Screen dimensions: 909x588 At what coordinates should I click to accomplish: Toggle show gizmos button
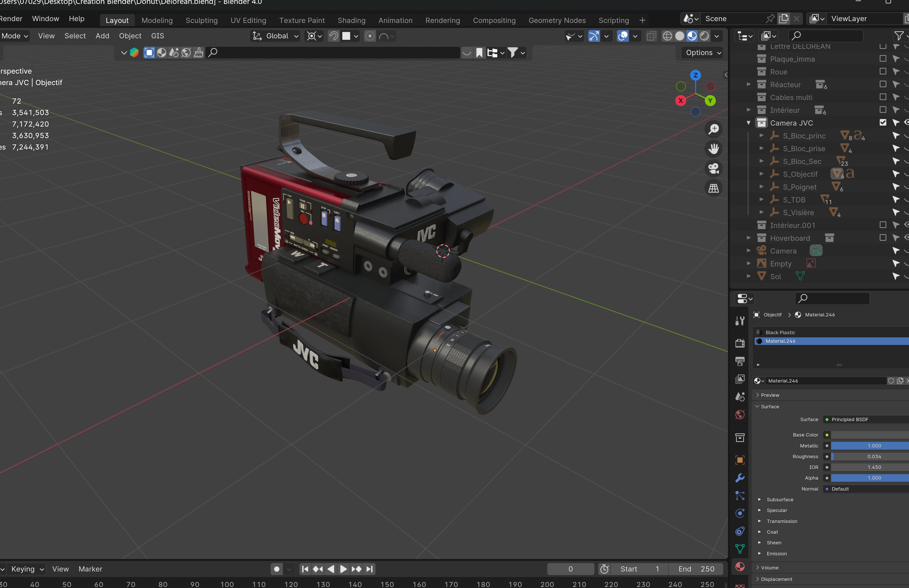[x=594, y=36]
